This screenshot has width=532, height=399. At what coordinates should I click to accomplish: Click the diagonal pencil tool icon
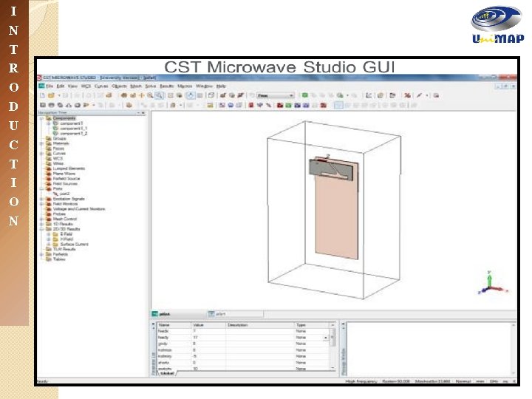420,95
